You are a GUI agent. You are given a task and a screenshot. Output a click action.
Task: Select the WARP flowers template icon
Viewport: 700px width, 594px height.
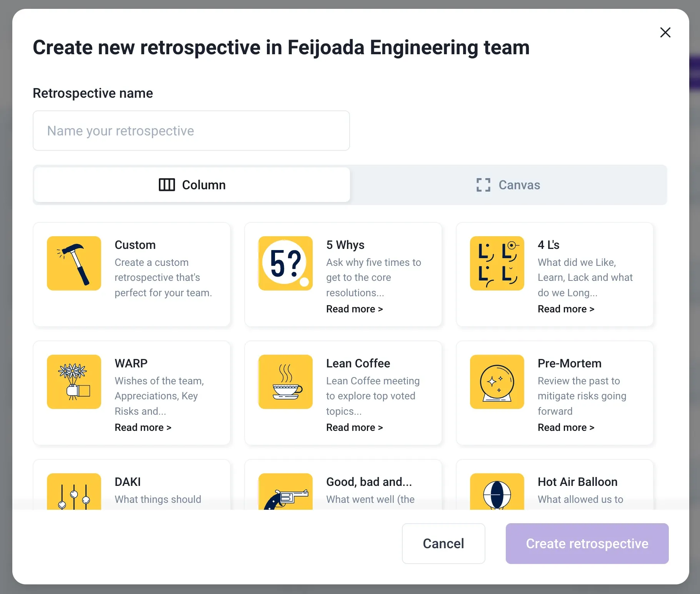pyautogui.click(x=73, y=381)
